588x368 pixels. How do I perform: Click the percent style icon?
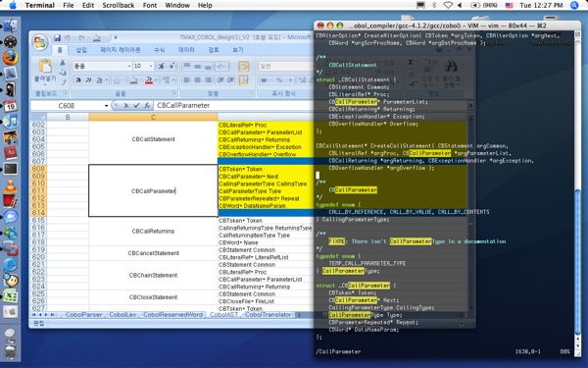279,80
